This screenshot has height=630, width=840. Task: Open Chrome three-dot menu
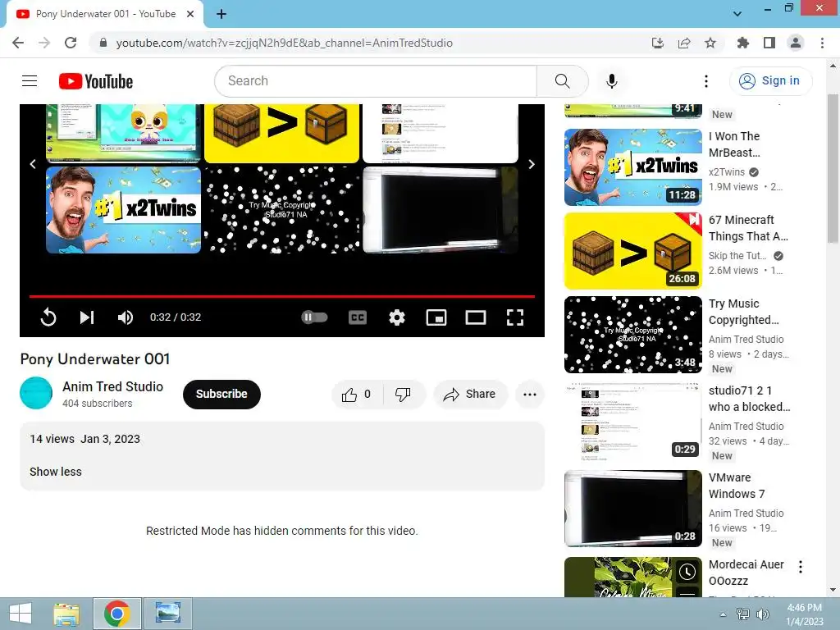(x=822, y=43)
